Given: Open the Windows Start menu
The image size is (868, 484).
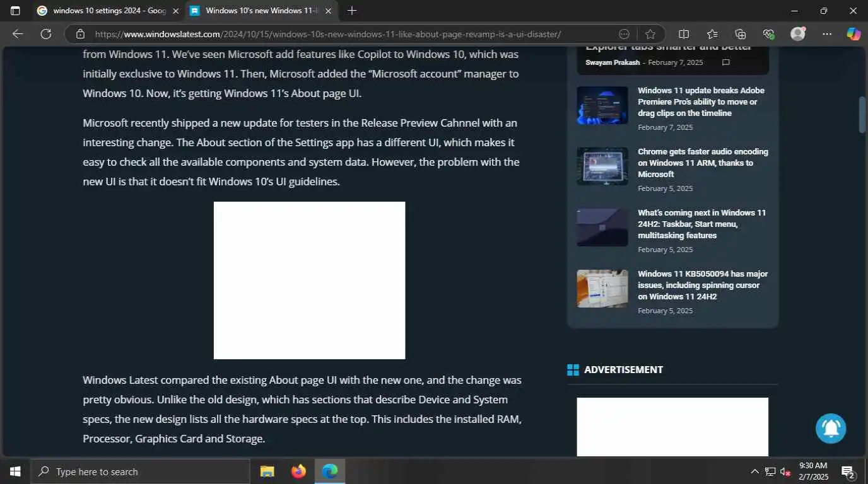Looking at the screenshot, I should tap(15, 471).
